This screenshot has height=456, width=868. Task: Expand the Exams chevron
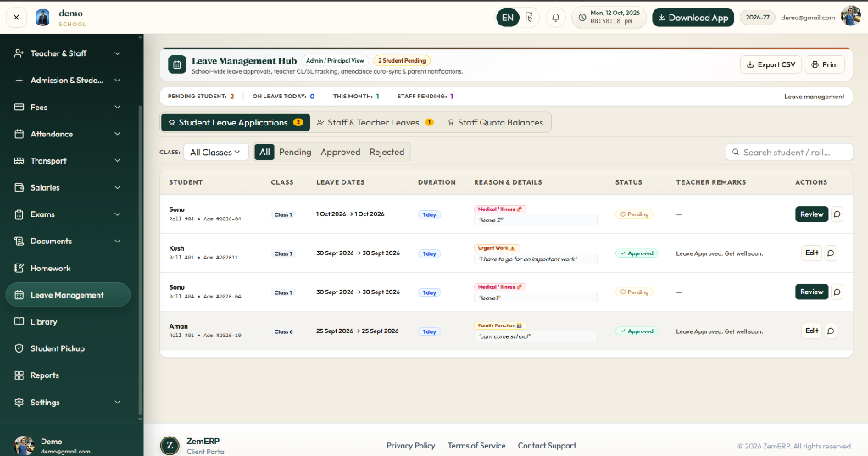point(117,214)
